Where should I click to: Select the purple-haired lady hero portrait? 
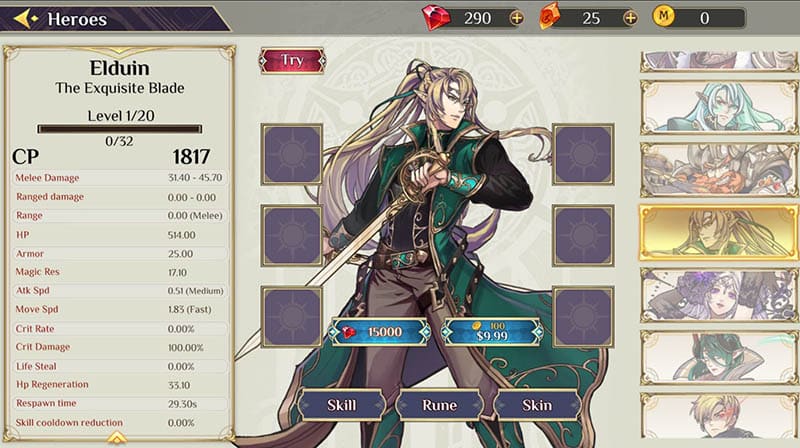(x=718, y=294)
